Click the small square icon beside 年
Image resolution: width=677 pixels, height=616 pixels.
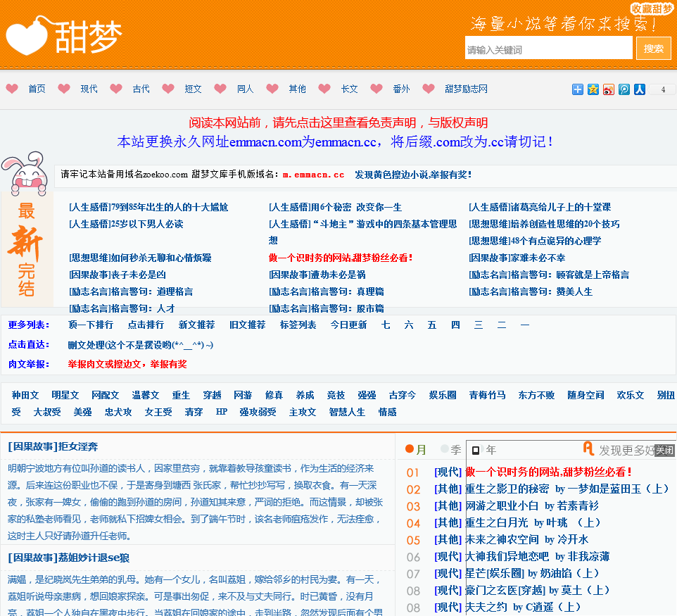[x=475, y=451]
